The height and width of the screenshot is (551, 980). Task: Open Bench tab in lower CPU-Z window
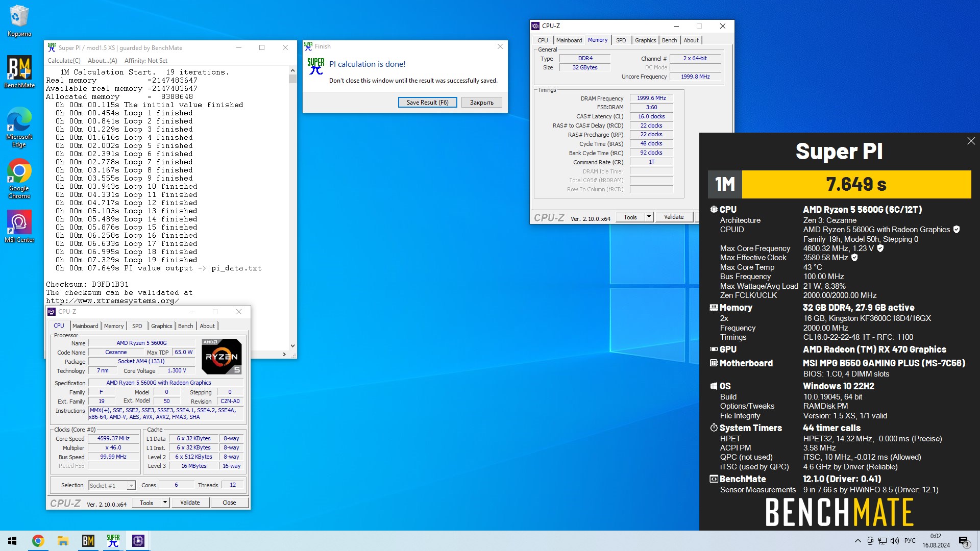pos(185,326)
